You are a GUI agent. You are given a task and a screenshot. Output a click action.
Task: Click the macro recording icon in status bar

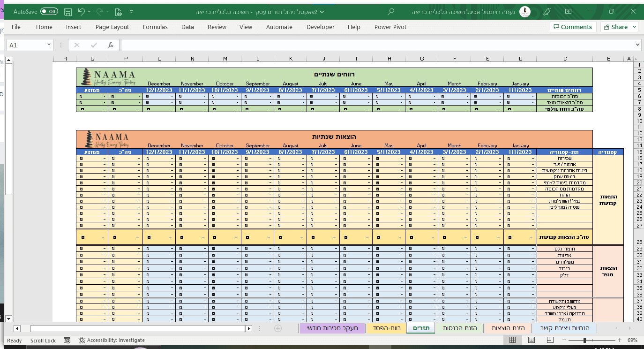pyautogui.click(x=67, y=340)
